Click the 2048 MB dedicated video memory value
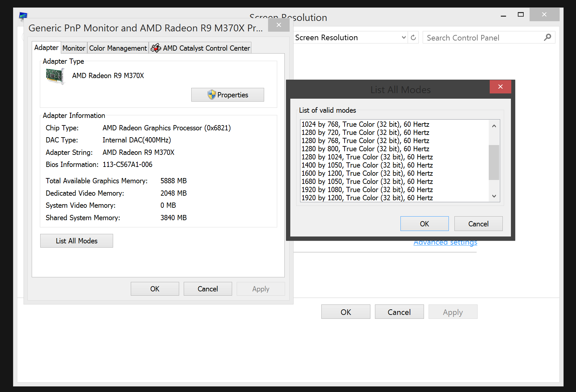 pyautogui.click(x=174, y=193)
